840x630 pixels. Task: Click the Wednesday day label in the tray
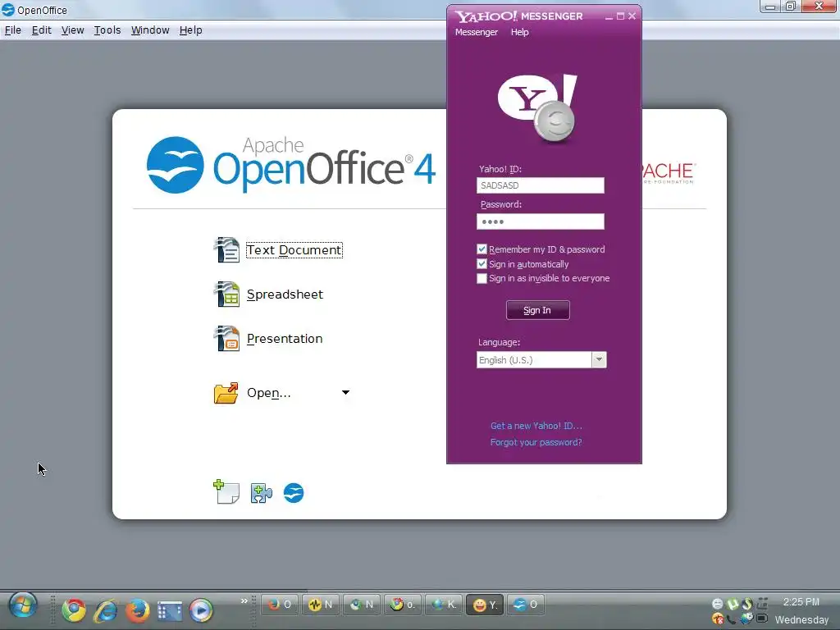pyautogui.click(x=801, y=620)
